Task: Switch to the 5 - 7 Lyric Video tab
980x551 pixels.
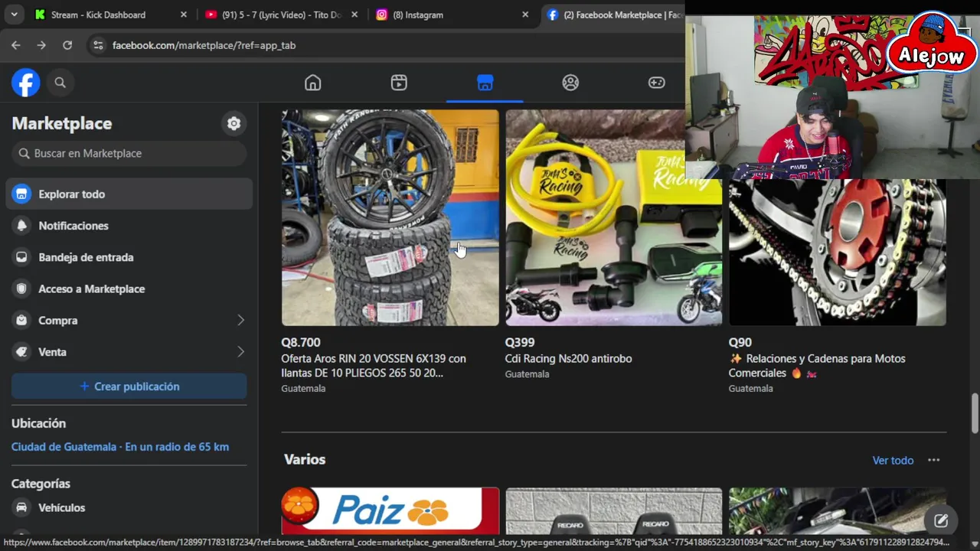Action: (x=282, y=15)
